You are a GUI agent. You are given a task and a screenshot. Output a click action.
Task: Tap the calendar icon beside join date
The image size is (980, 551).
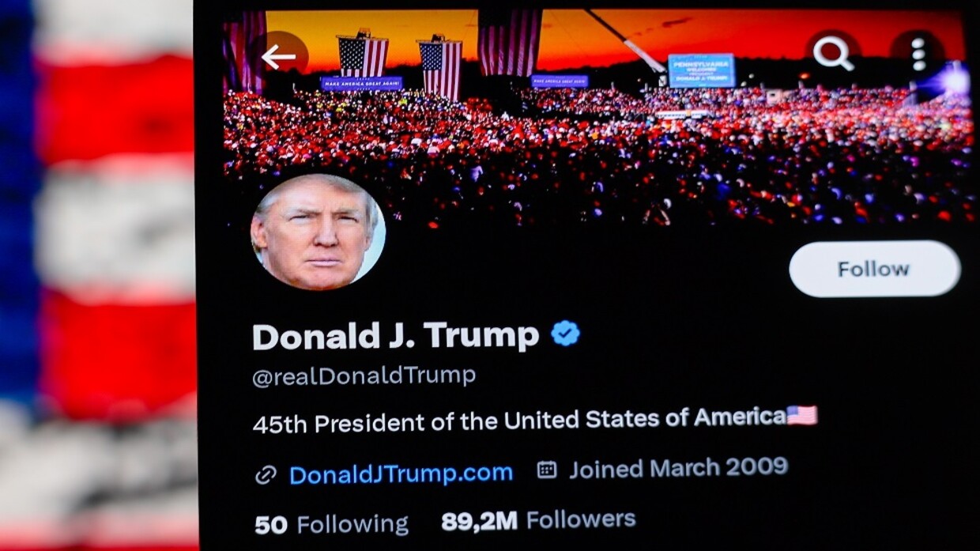coord(547,470)
